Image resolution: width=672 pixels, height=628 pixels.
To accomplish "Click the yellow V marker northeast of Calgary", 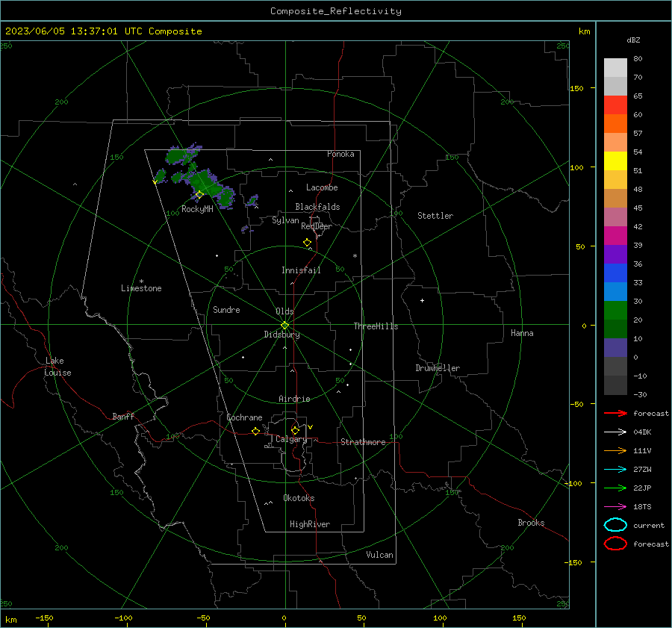I will tap(311, 427).
